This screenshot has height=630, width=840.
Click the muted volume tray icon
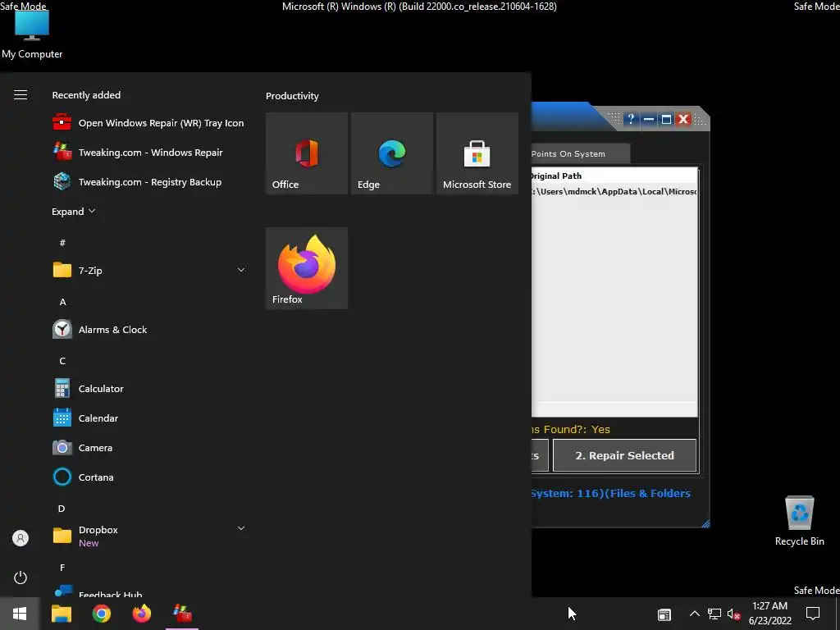(734, 614)
